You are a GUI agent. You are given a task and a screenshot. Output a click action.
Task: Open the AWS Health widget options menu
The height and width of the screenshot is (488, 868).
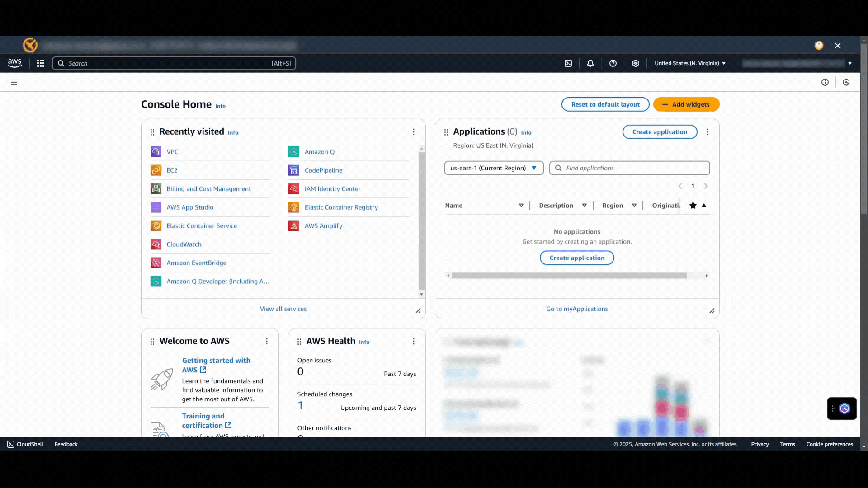[413, 342]
